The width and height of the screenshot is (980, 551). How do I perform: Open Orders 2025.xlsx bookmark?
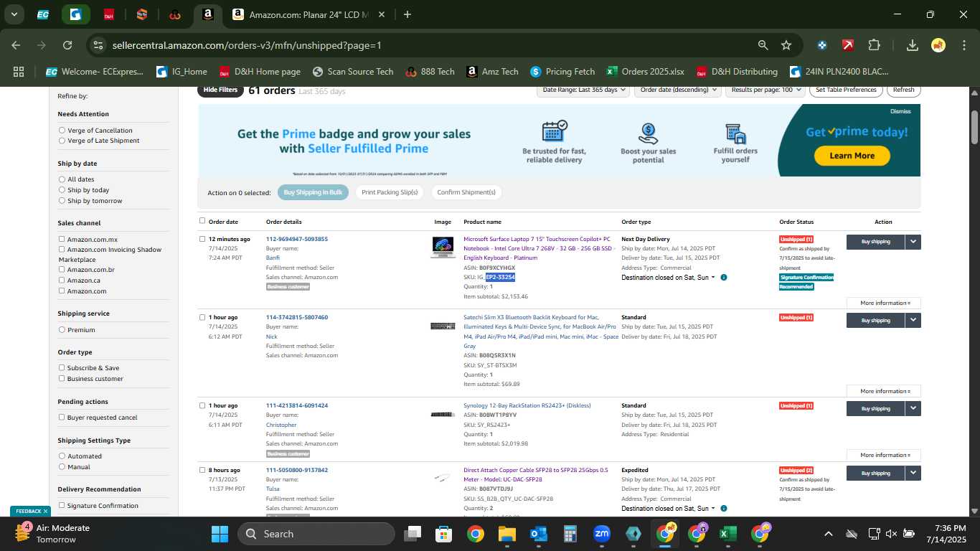tap(645, 72)
